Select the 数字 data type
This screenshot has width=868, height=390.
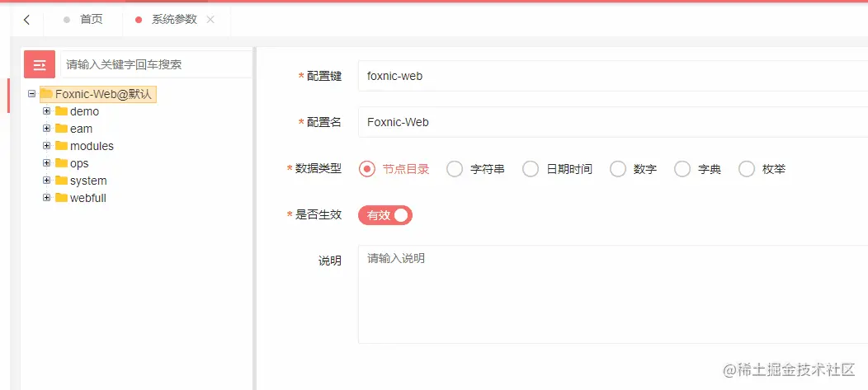pos(618,169)
